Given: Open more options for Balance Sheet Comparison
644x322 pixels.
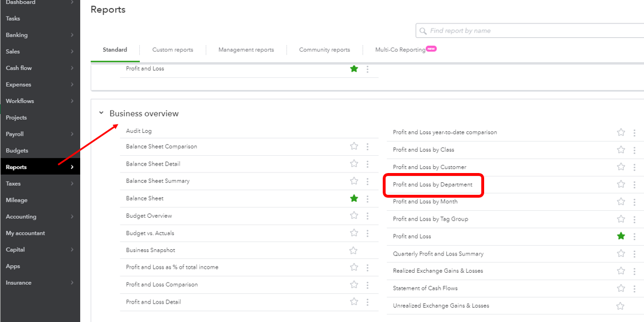Looking at the screenshot, I should point(368,147).
